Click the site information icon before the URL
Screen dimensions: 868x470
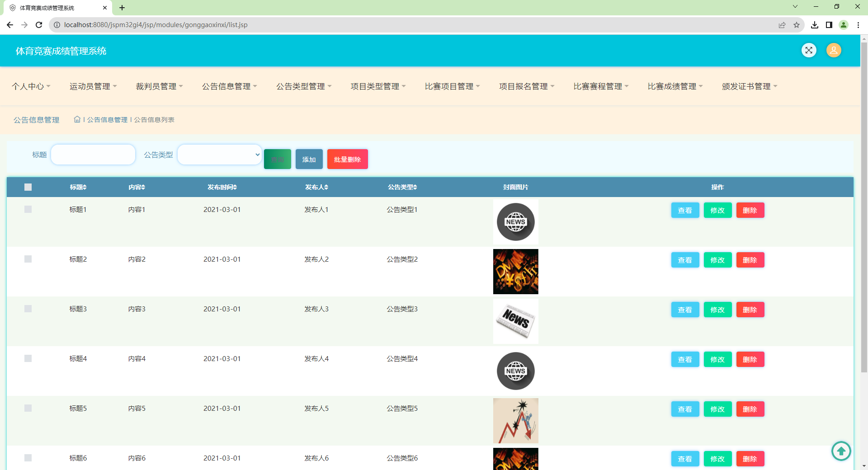[57, 25]
